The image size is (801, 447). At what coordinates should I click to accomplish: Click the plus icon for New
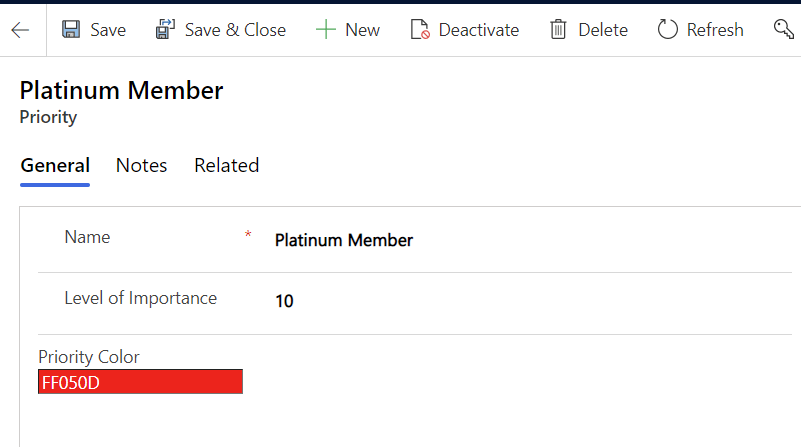tap(325, 30)
